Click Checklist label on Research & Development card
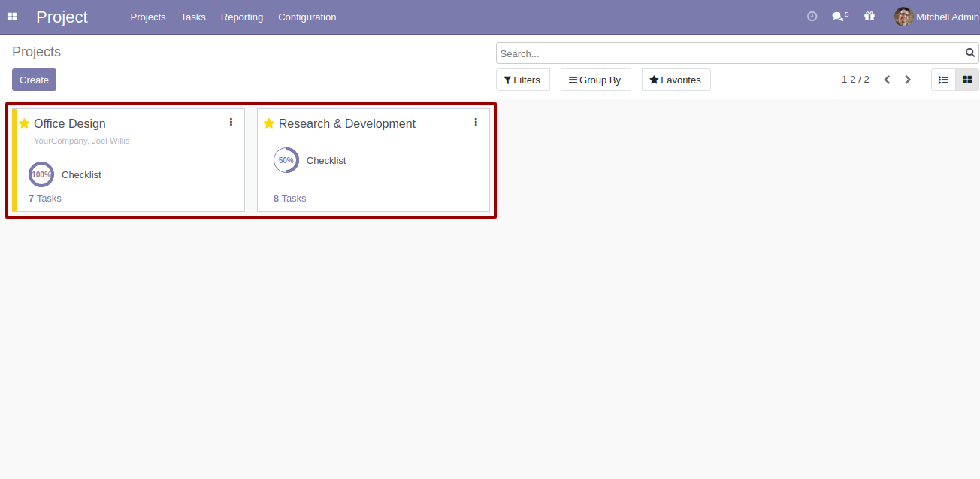 click(326, 160)
